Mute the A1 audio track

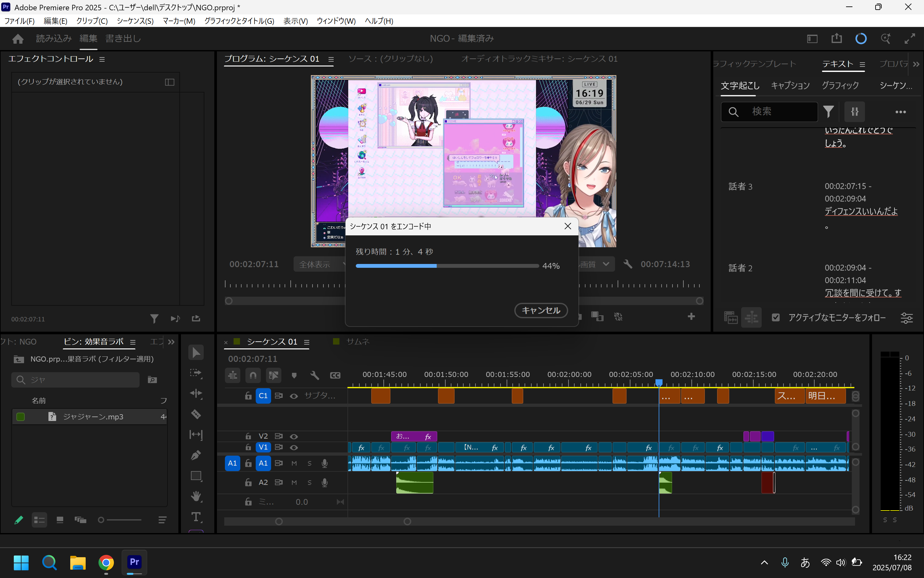point(294,463)
